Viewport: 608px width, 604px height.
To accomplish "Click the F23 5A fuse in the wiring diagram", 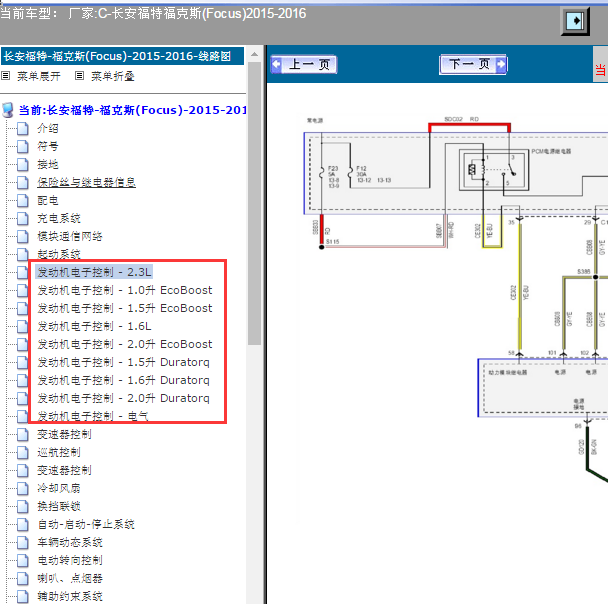I will click(322, 173).
